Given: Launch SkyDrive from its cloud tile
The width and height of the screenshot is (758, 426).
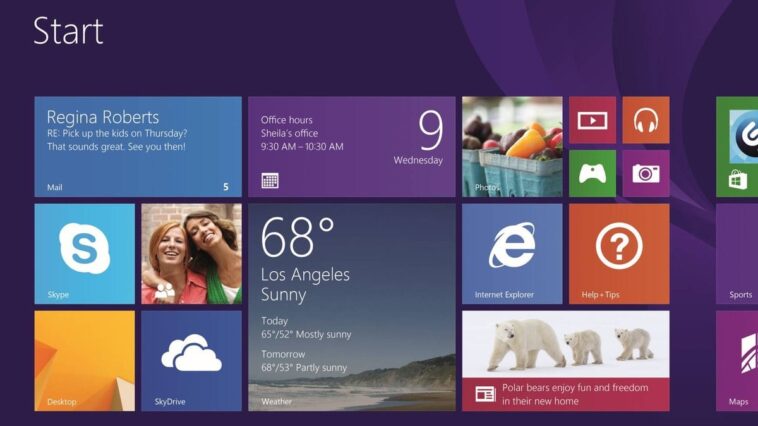Looking at the screenshot, I should click(191, 359).
